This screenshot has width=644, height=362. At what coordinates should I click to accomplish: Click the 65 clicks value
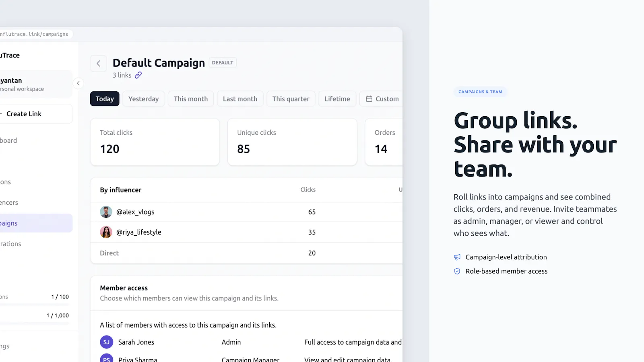[x=312, y=212]
